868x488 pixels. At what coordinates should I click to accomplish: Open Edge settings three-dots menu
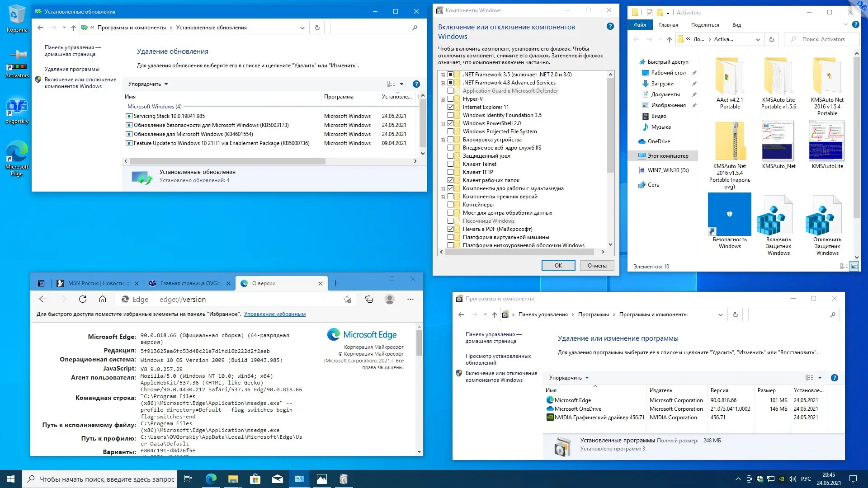pyautogui.click(x=410, y=299)
